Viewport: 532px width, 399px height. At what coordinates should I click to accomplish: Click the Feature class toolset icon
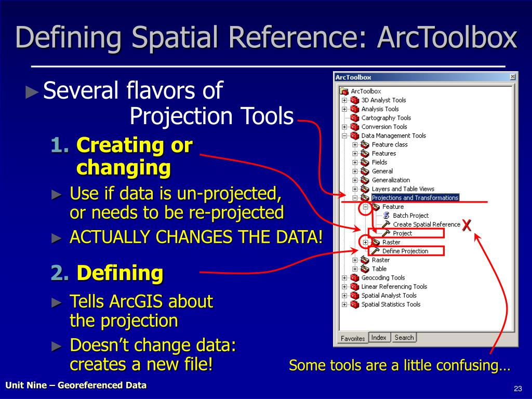(x=365, y=144)
